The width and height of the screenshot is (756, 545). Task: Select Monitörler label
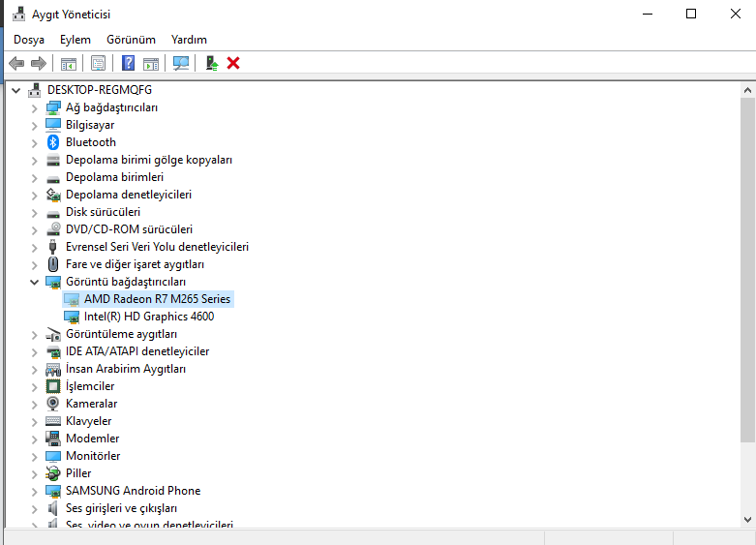coord(93,456)
